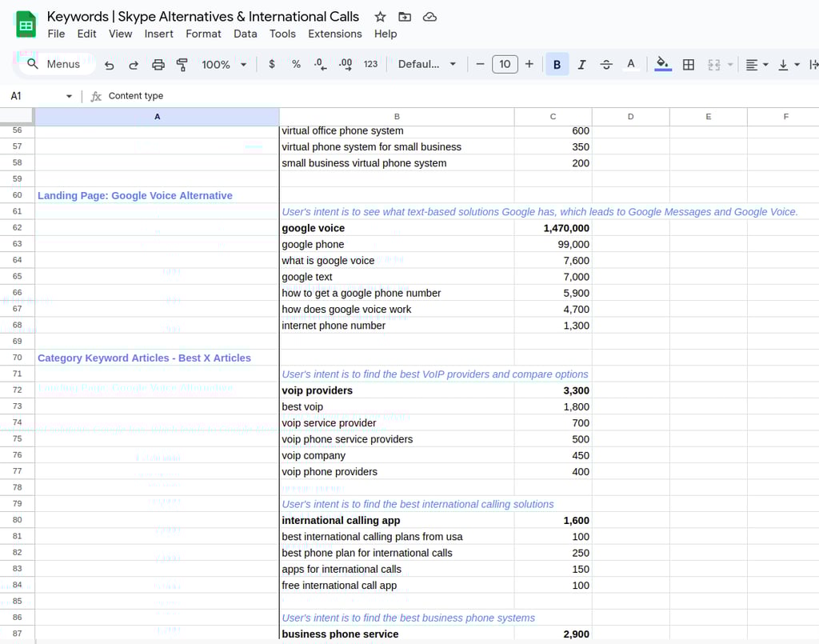Select the 'voip providers' cell

(397, 390)
